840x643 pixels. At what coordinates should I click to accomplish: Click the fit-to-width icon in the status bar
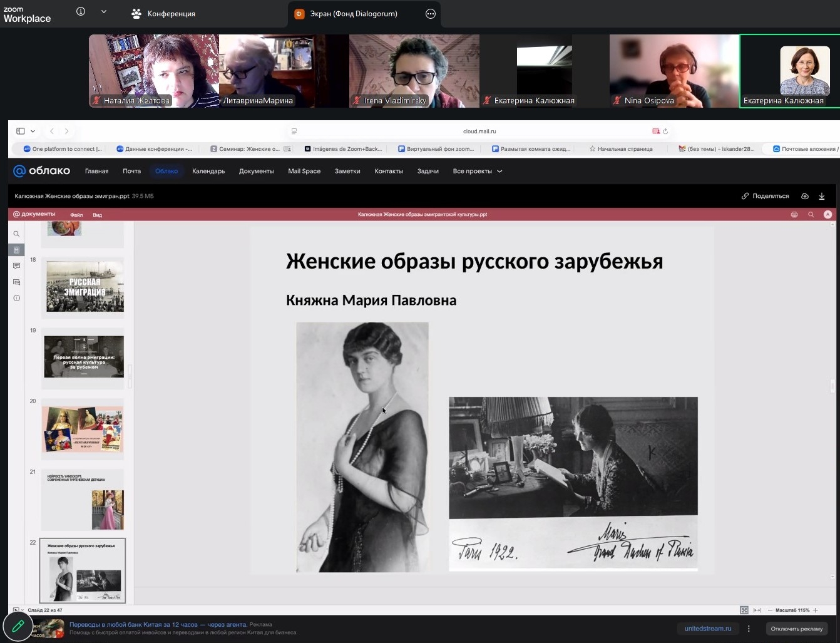coord(757,610)
